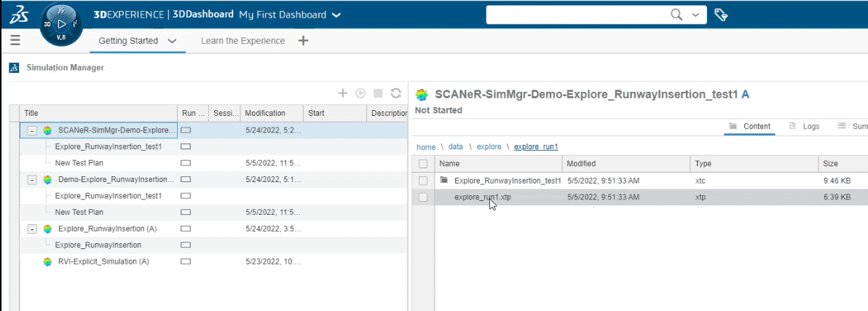Add a new simulation with the plus icon
The width and height of the screenshot is (868, 311).
(343, 93)
